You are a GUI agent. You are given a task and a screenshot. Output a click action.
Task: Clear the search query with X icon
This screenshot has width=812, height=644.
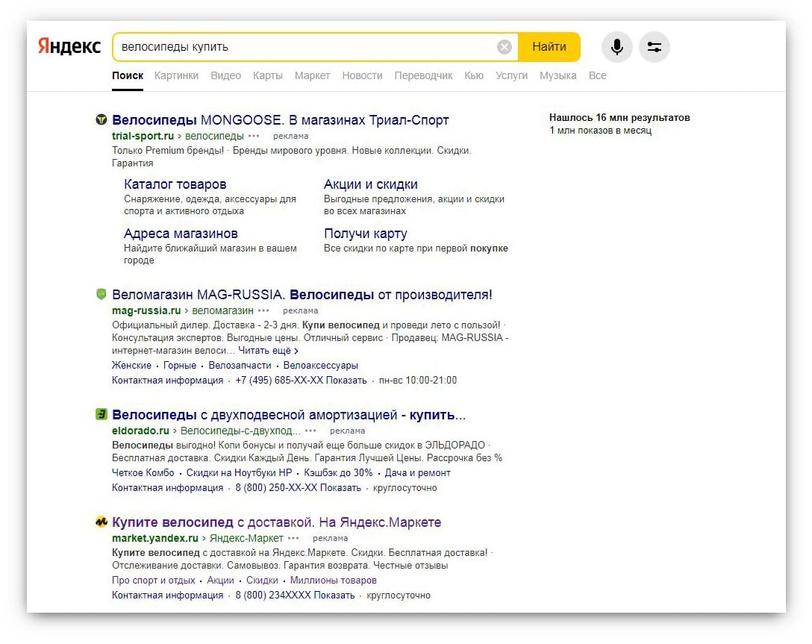[x=505, y=47]
